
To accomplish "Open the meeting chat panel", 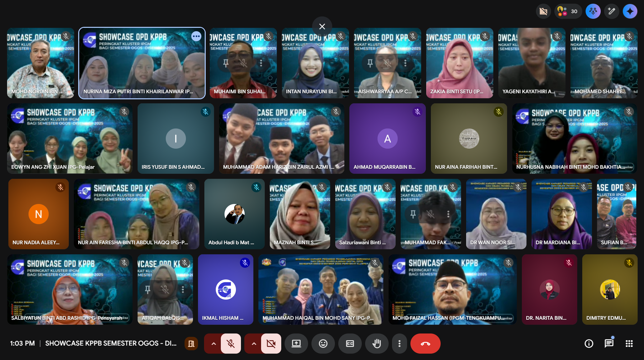I will (609, 343).
